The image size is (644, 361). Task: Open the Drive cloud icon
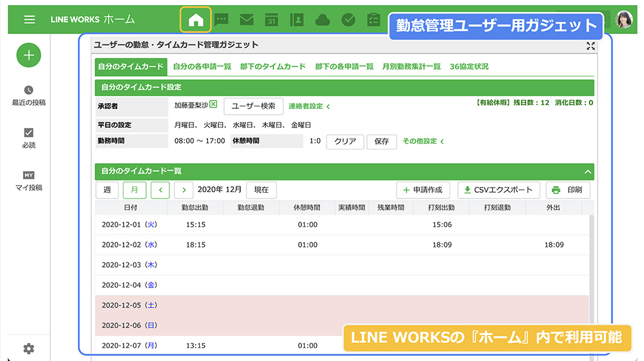pos(323,19)
